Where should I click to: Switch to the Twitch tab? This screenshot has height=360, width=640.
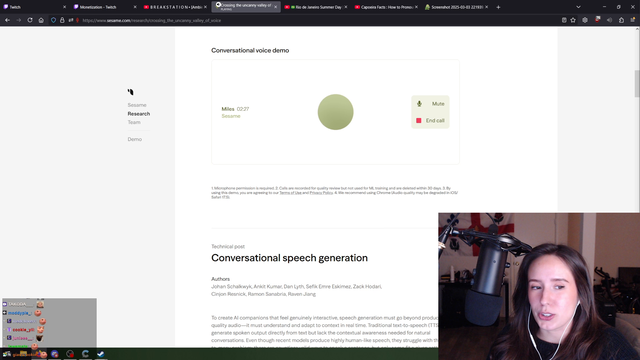pos(34,7)
